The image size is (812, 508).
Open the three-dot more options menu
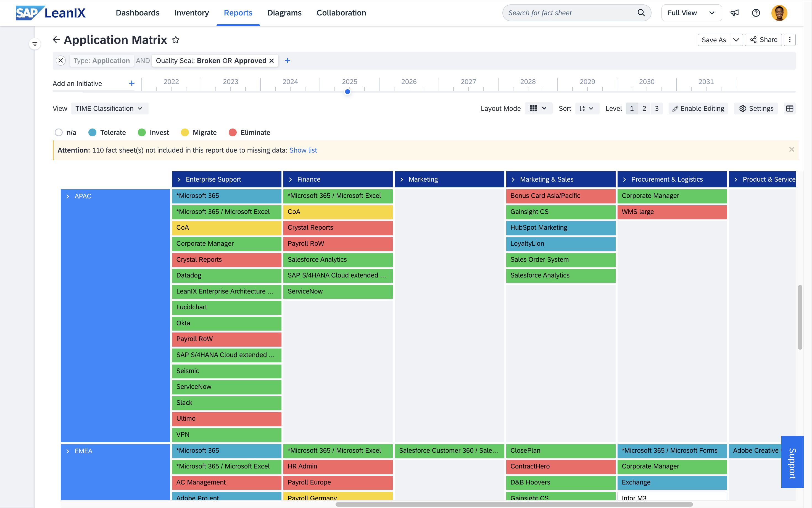point(790,40)
